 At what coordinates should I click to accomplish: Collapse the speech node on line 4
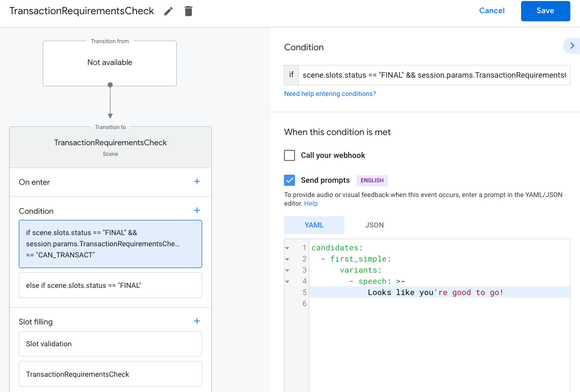[x=288, y=281]
